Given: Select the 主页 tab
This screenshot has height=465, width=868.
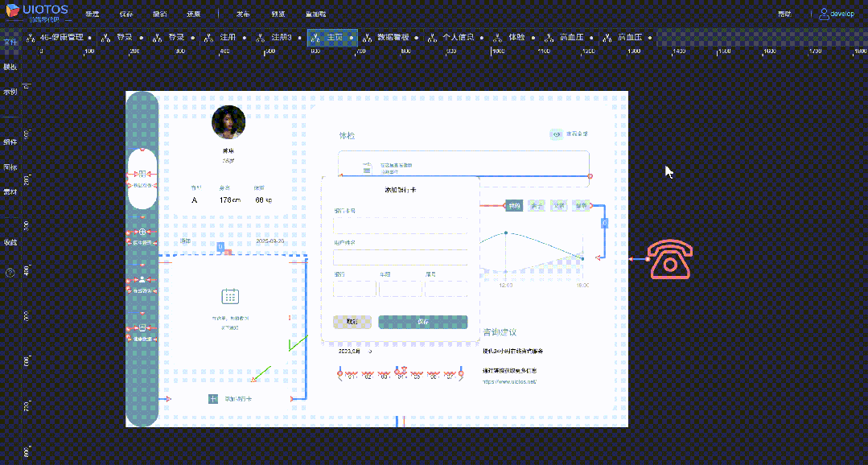Looking at the screenshot, I should pos(332,38).
